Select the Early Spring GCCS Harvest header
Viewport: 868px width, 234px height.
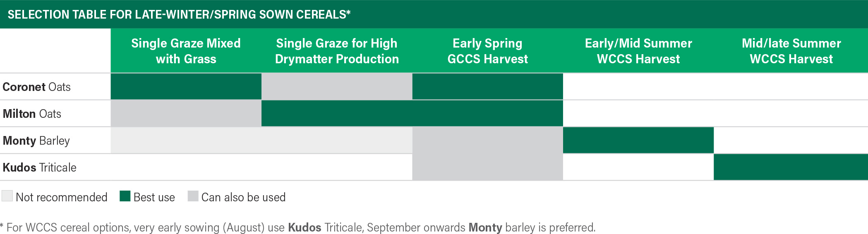(488, 51)
